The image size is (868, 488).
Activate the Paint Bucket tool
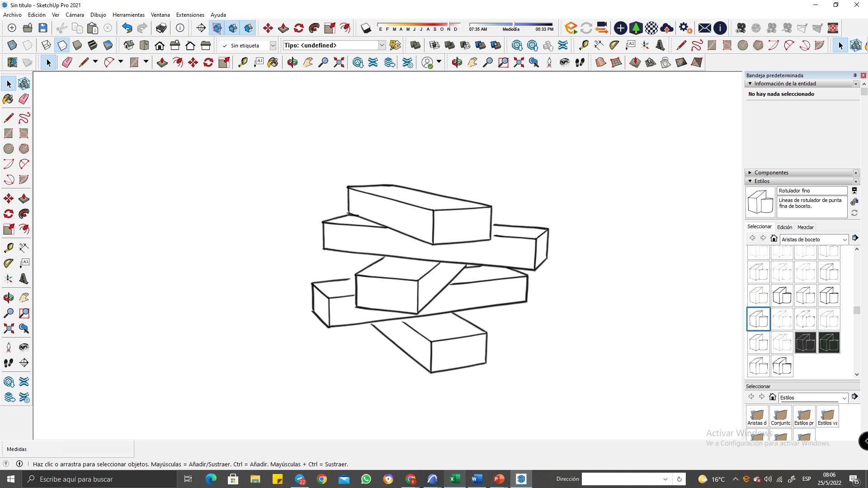(8, 99)
